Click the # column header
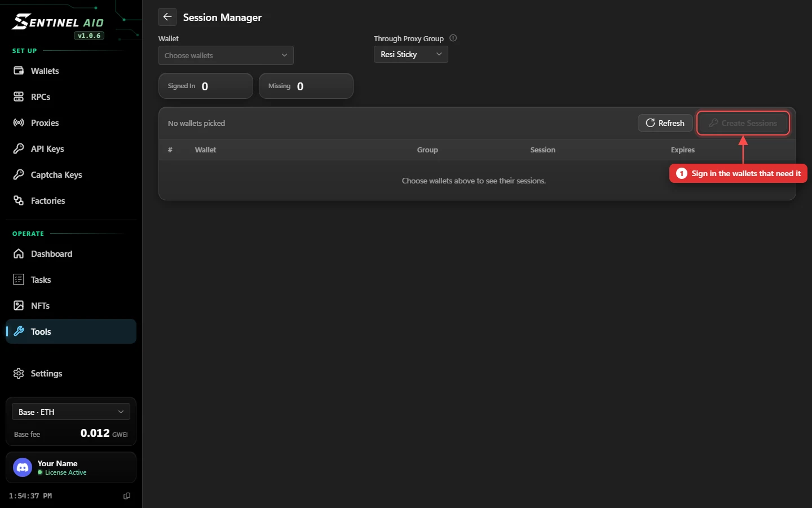Viewport: 812px width, 508px height. click(170, 150)
